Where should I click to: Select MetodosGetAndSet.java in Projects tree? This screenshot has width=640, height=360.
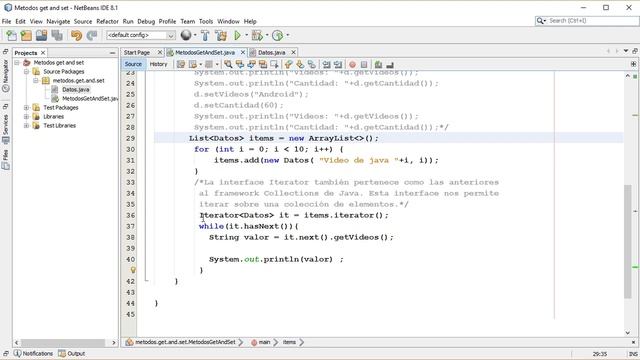tap(90, 98)
